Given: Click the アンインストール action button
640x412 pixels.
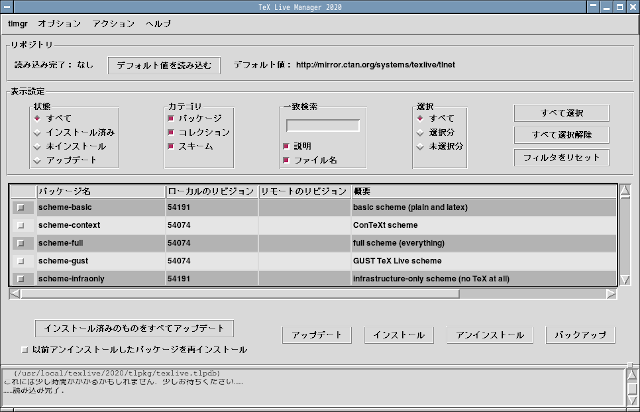Looking at the screenshot, I should click(x=490, y=335).
